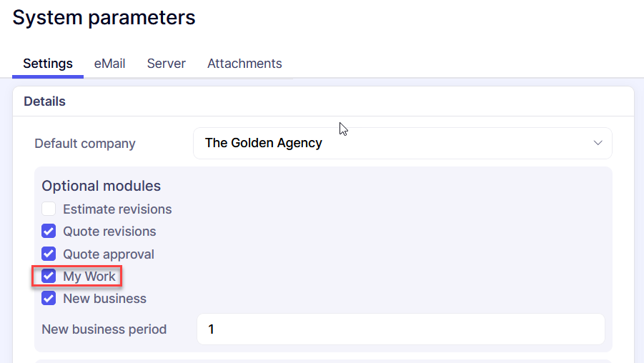The image size is (644, 363).
Task: Open the Server tab
Action: pyautogui.click(x=166, y=64)
